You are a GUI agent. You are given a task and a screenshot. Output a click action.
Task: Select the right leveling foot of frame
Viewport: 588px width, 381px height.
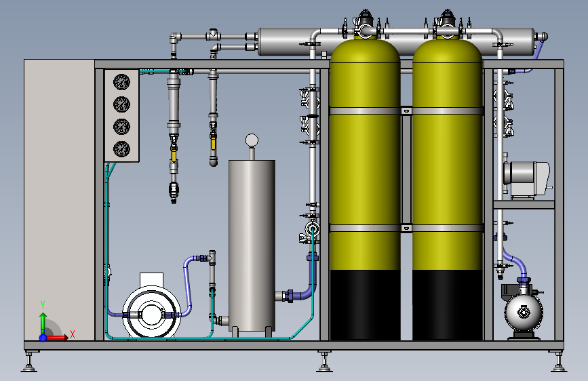point(559,361)
